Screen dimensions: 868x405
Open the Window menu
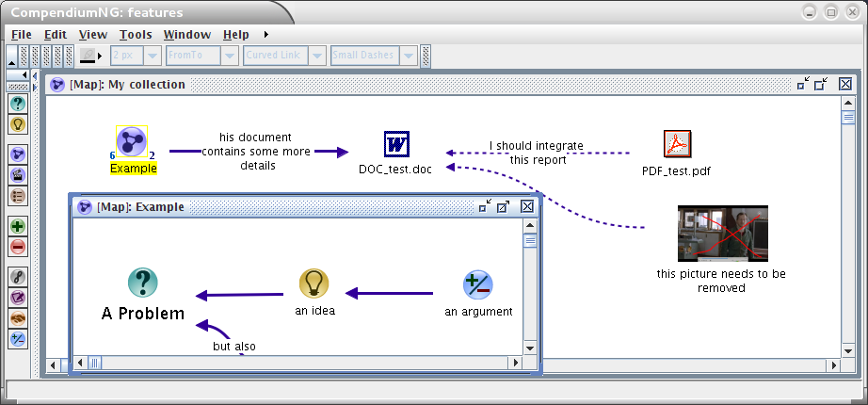coord(187,34)
